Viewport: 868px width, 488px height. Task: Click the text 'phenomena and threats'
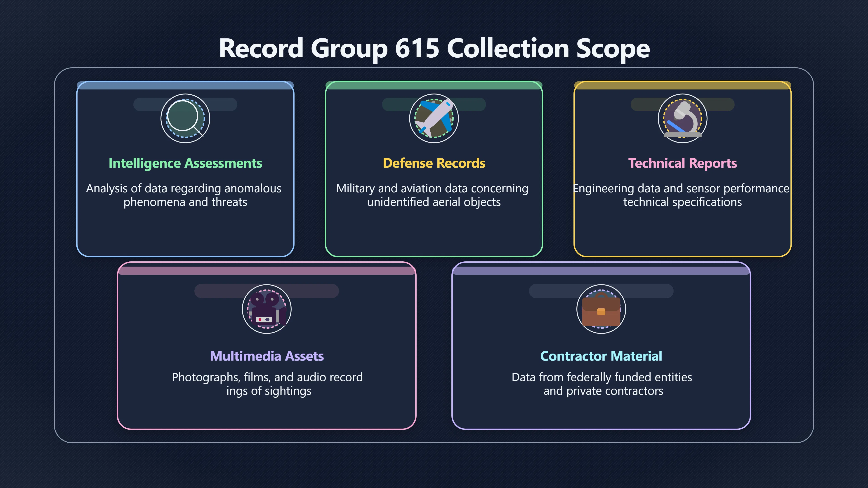coord(185,202)
